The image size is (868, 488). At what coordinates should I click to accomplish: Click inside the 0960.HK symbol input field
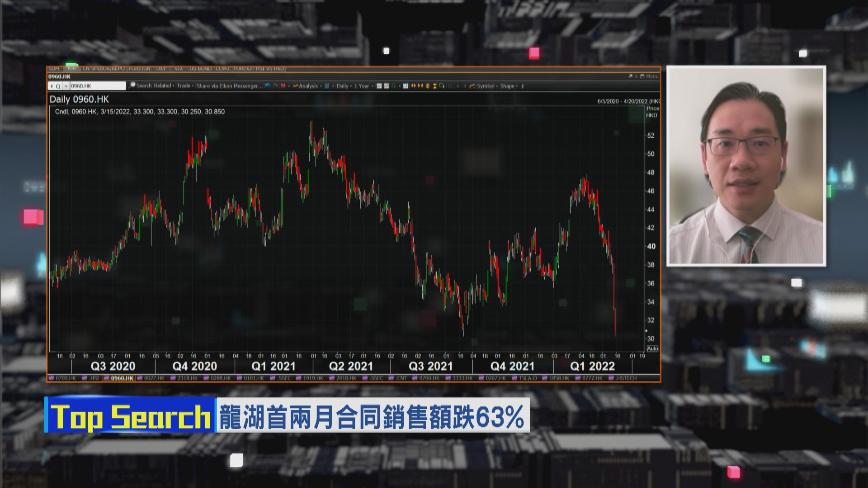coord(97,85)
